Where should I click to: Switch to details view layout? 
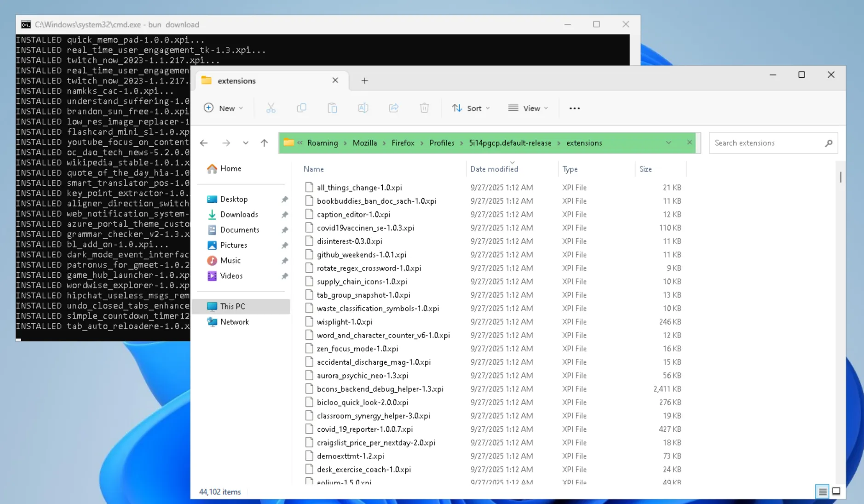822,492
